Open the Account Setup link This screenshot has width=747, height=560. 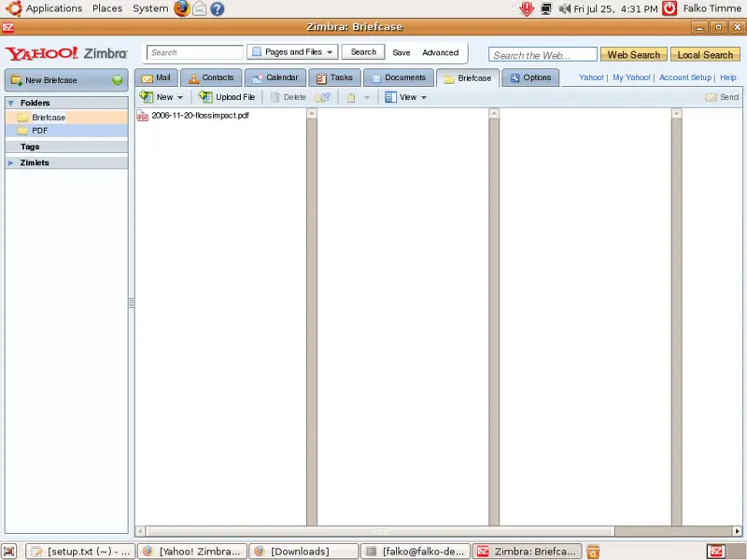tap(685, 77)
